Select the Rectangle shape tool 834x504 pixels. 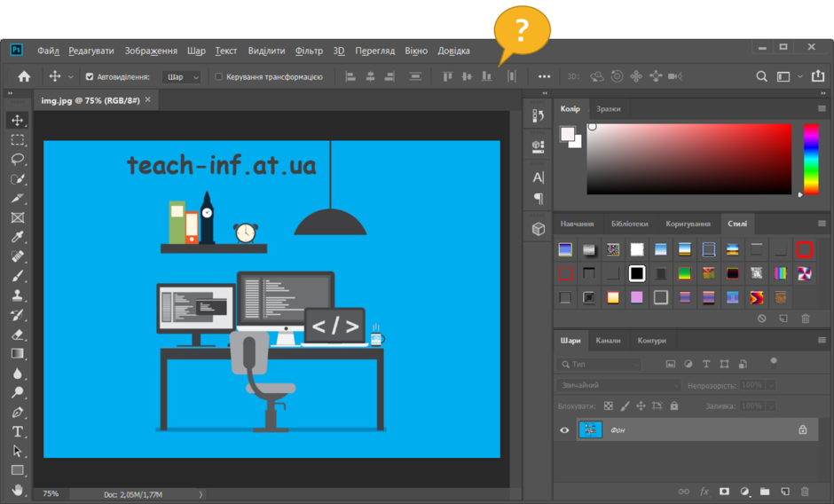click(x=17, y=470)
